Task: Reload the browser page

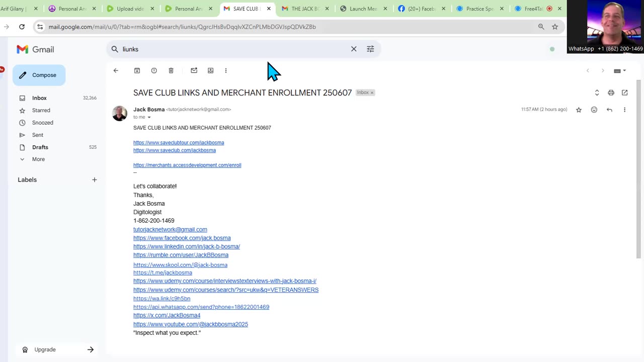Action: [22, 27]
